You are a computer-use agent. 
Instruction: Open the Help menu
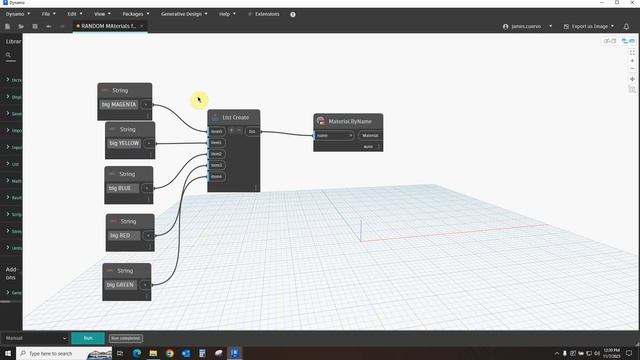227,14
